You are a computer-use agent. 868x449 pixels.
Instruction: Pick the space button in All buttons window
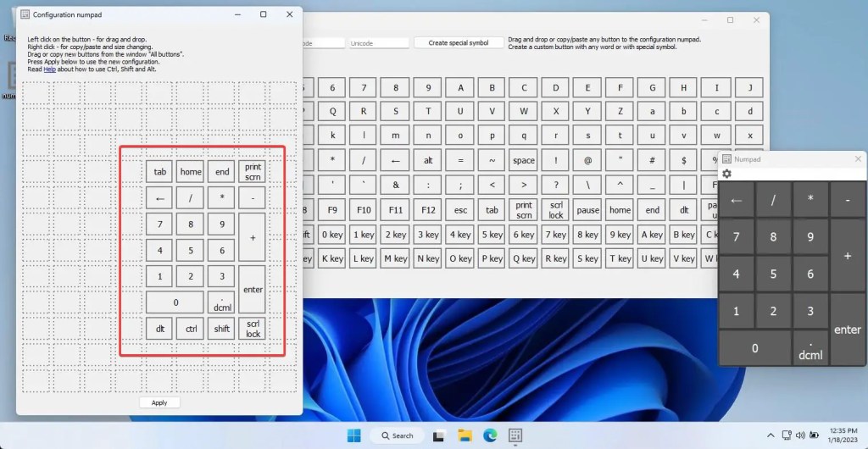pyautogui.click(x=524, y=160)
